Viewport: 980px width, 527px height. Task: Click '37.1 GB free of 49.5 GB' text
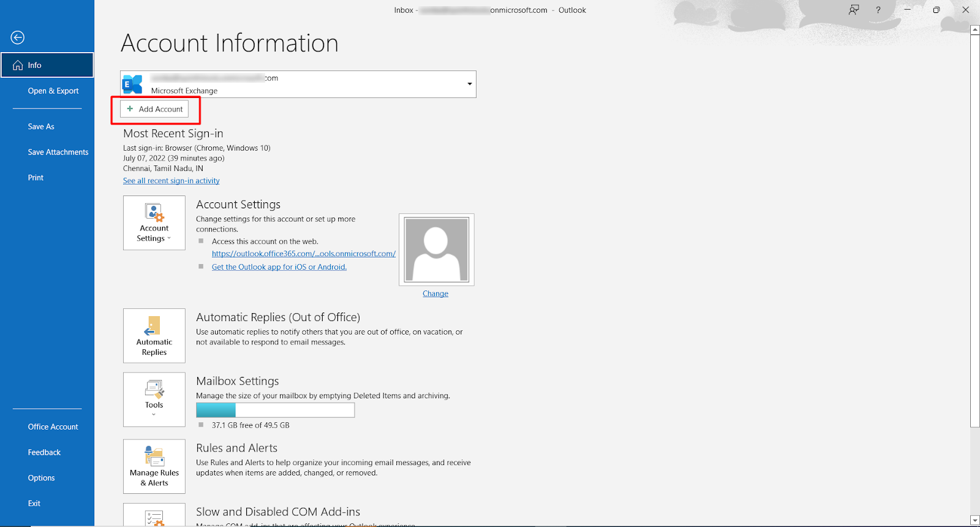pyautogui.click(x=251, y=425)
